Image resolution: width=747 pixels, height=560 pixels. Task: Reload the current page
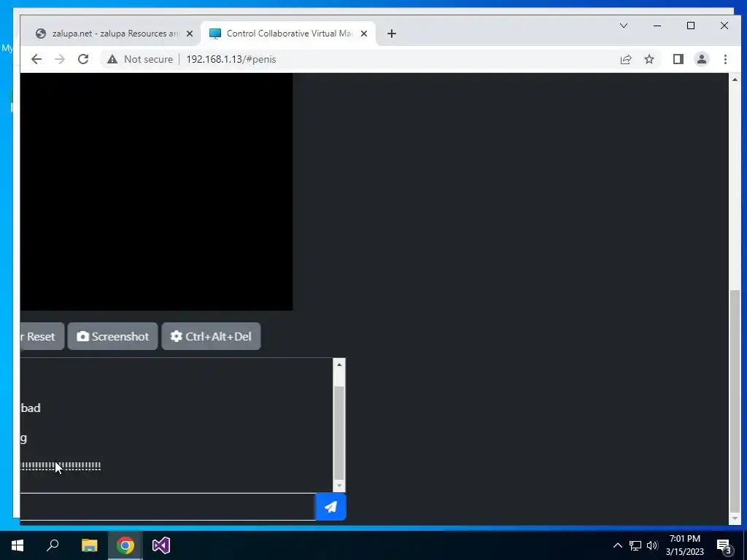pos(83,59)
